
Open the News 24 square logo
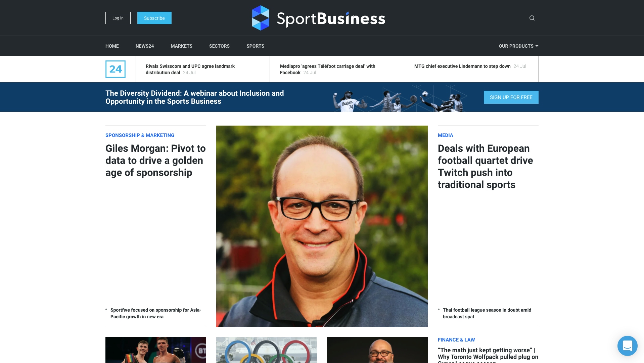[x=116, y=69]
